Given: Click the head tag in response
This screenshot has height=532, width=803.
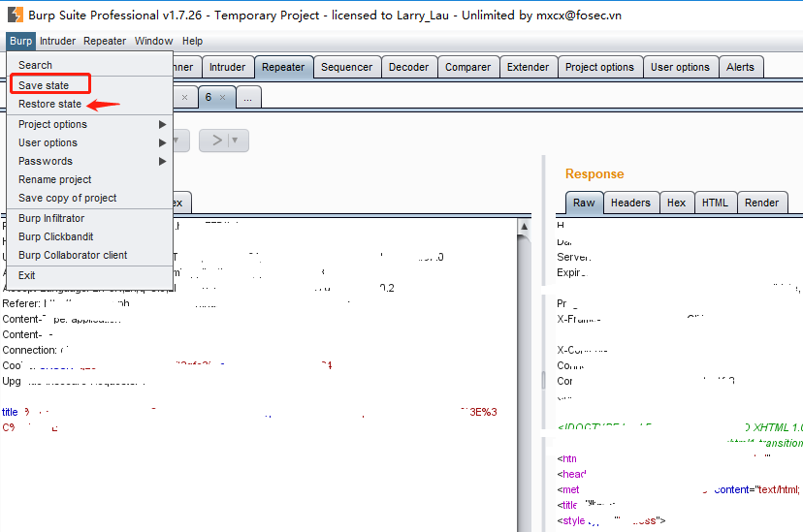Looking at the screenshot, I should [x=571, y=474].
